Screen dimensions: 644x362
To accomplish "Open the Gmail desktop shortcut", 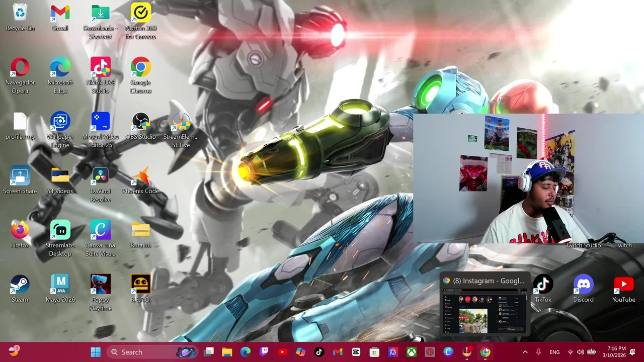I will point(60,18).
